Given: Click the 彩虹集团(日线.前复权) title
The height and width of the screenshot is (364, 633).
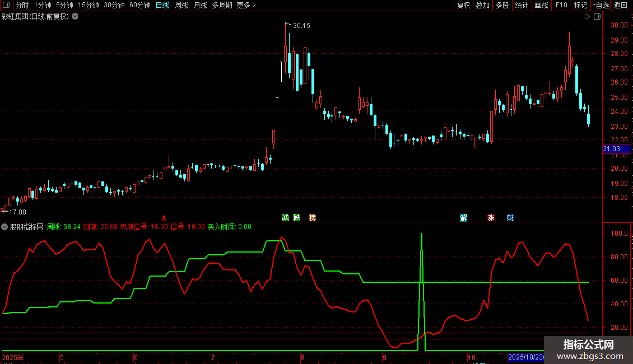Looking at the screenshot, I should tap(35, 17).
